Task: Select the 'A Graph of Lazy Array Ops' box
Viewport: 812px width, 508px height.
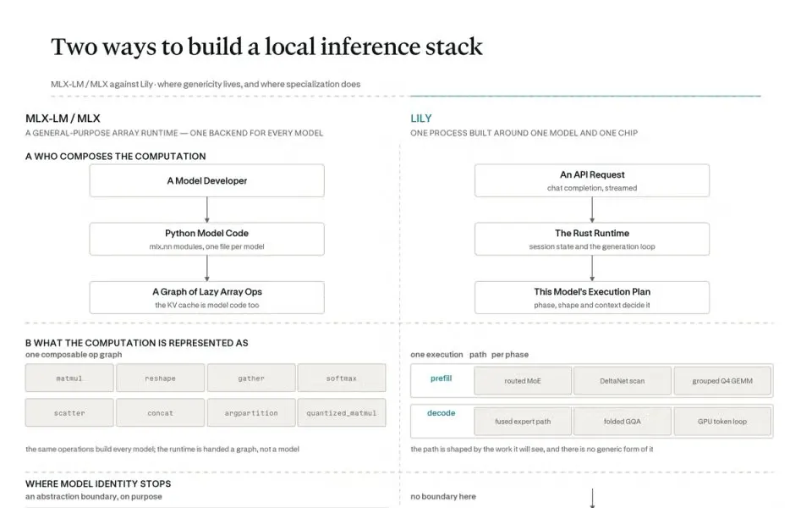Action: click(207, 297)
